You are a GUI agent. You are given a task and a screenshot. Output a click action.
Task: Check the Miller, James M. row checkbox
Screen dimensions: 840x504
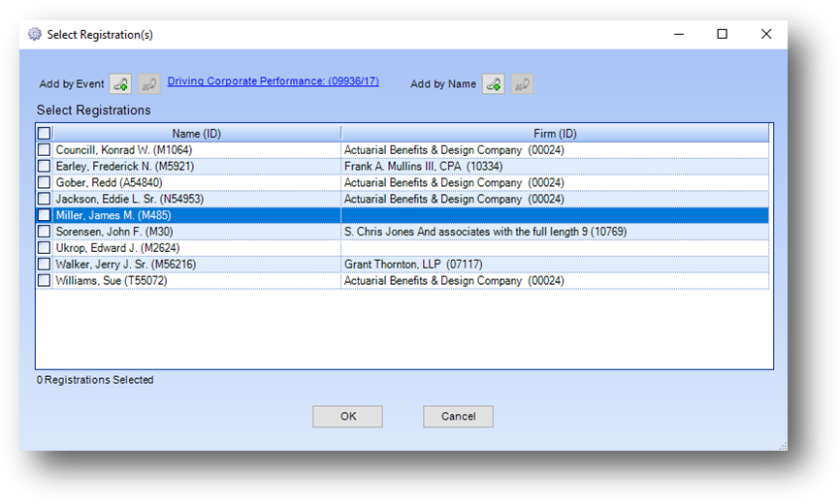pos(44,215)
